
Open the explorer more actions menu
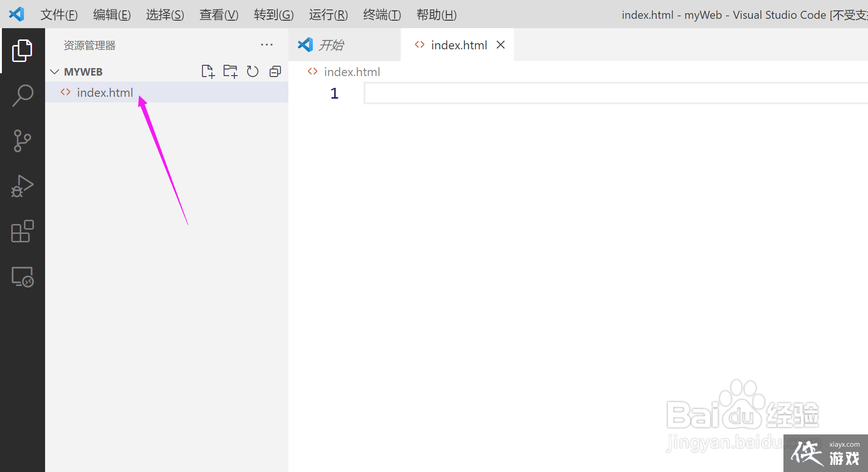(x=267, y=45)
